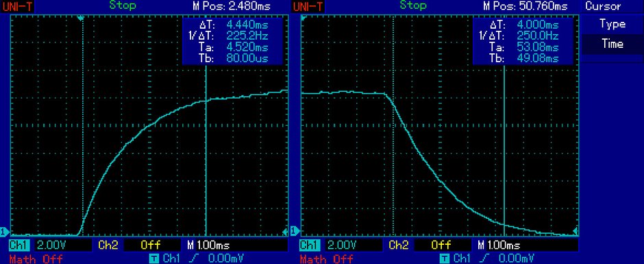This screenshot has height=264, width=644.
Task: Toggle the left Ch2 Off indicator
Action: [x=151, y=245]
